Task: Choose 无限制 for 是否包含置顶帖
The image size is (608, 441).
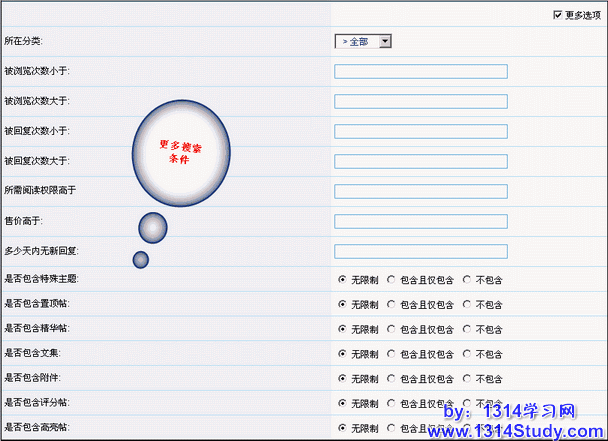Action: (x=342, y=304)
